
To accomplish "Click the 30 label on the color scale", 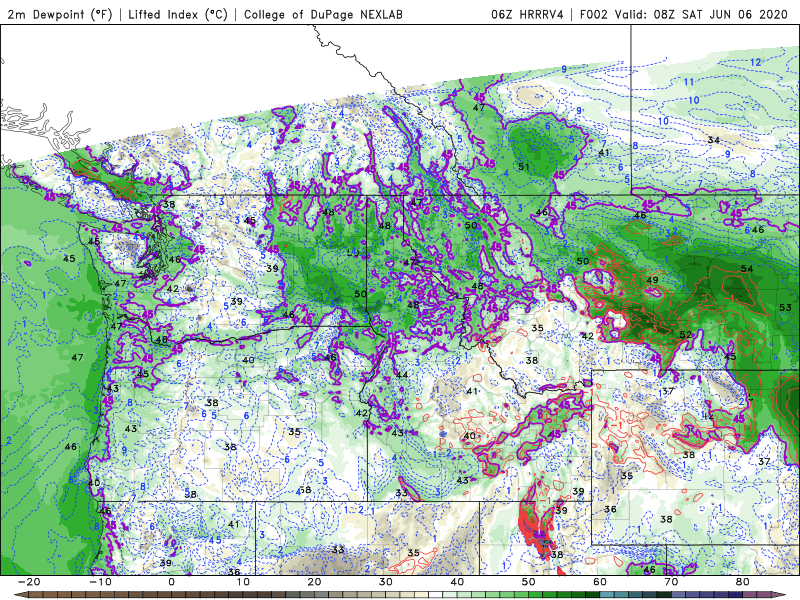I will tap(386, 582).
